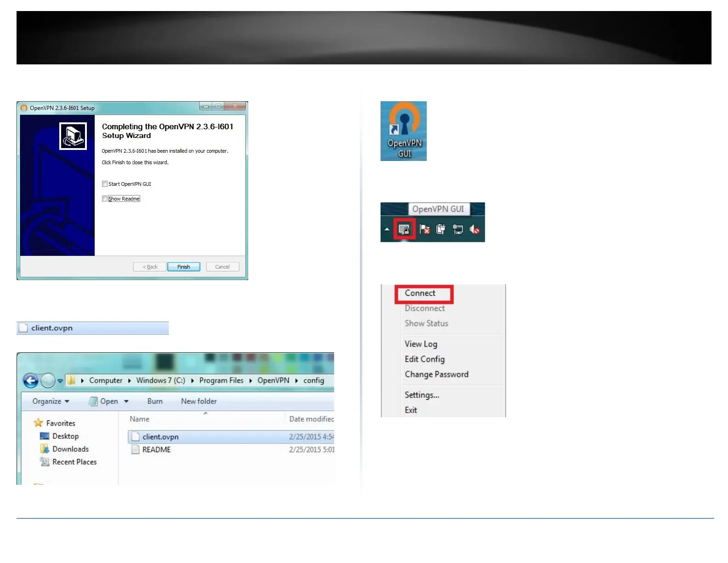Select the Desktop monitor icon in Favorites
This screenshot has height=563, width=728.
(x=45, y=436)
